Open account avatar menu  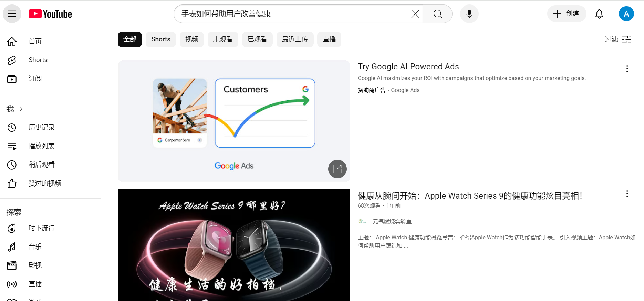click(x=626, y=14)
